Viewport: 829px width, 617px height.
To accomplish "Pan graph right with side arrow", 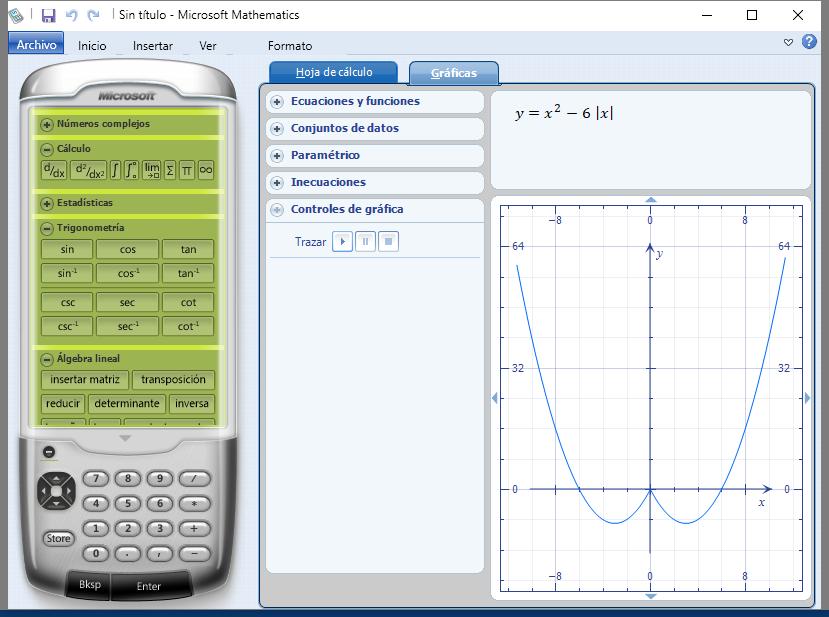I will (807, 398).
